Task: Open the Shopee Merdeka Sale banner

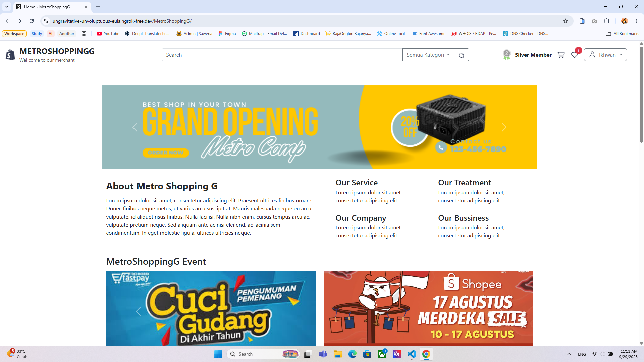Action: click(x=428, y=308)
